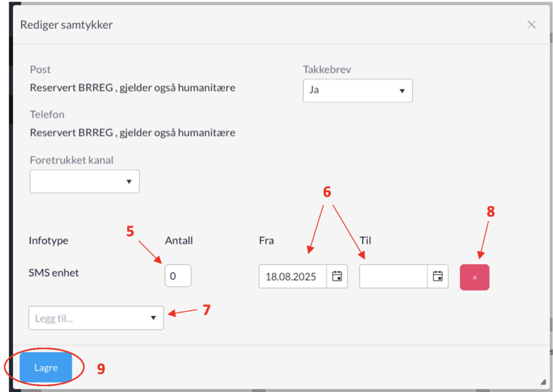Open the Legg til... dropdown
The height and width of the screenshot is (392, 553).
[96, 318]
